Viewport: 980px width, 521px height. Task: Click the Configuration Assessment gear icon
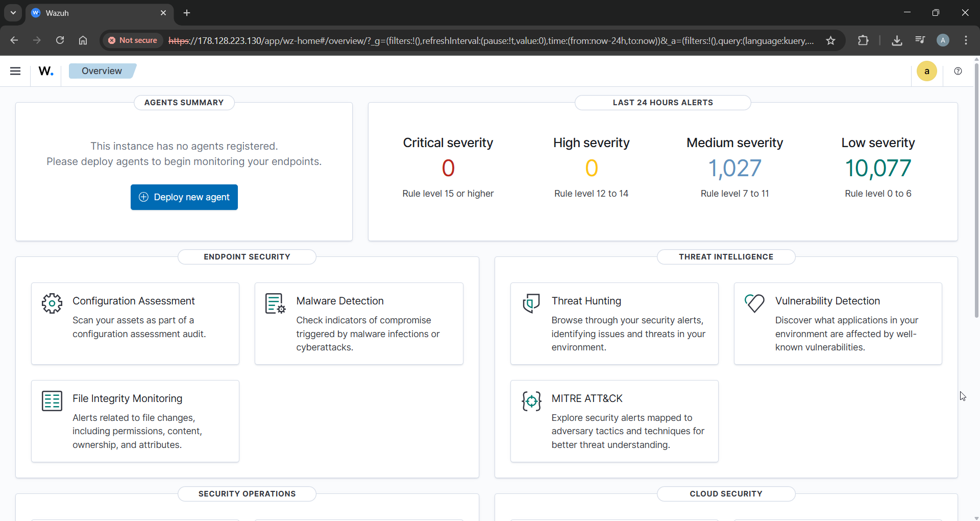(x=51, y=303)
